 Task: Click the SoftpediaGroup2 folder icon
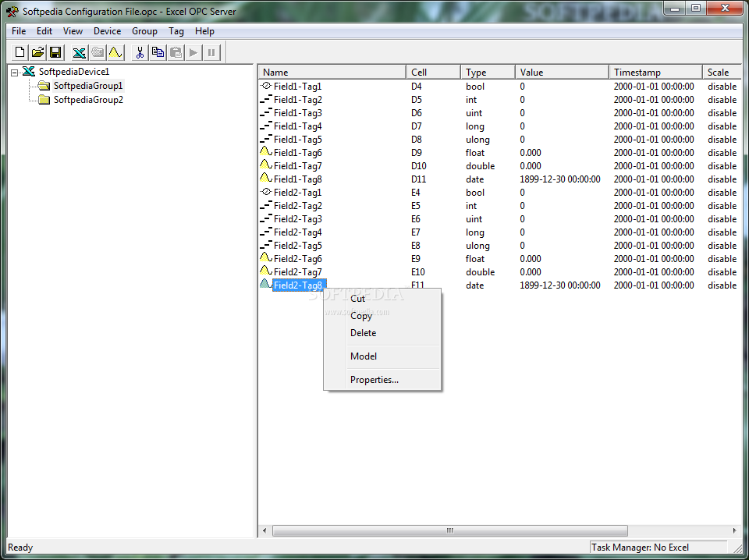click(x=44, y=100)
